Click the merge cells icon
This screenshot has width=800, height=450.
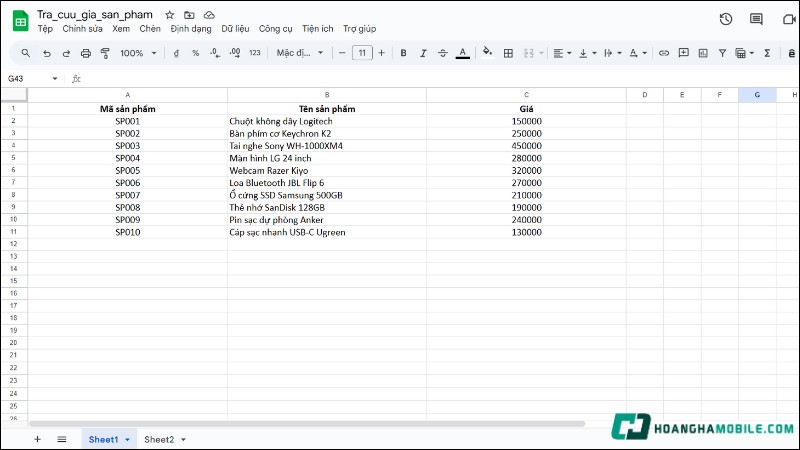(x=529, y=53)
